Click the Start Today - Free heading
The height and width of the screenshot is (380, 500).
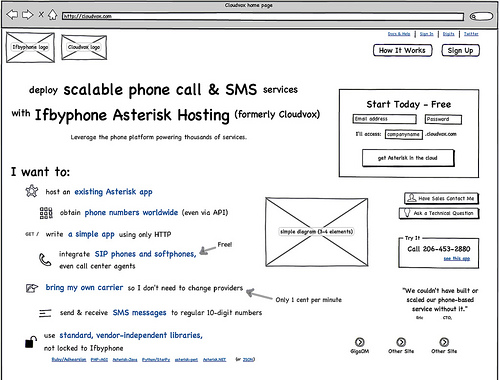click(409, 104)
